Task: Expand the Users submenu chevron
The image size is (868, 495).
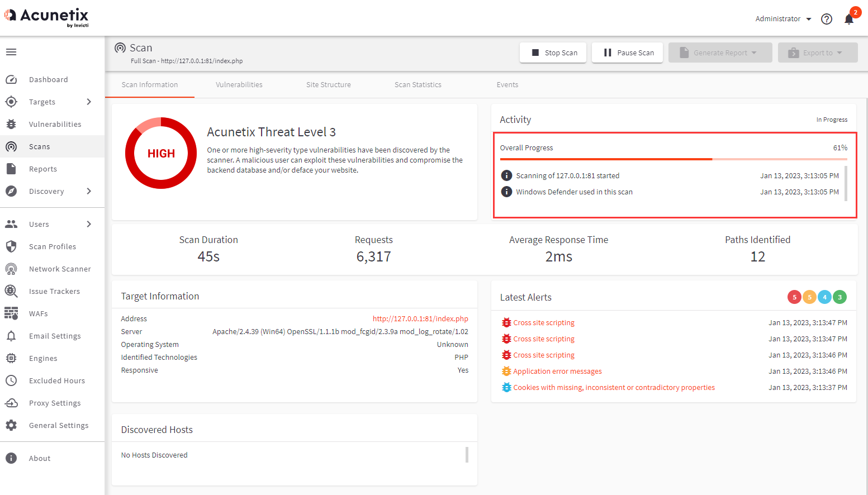Action: point(89,224)
